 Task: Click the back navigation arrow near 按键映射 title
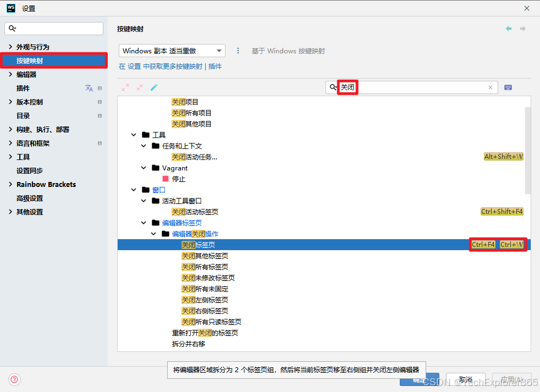(509, 28)
